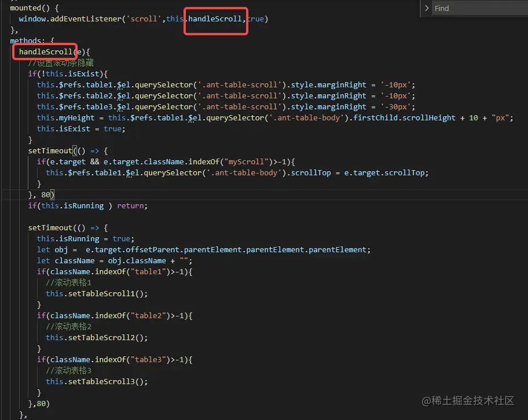Click the 'if(this.isRunning ) return;' line
Screen dimensions: 528x420
pos(87,205)
